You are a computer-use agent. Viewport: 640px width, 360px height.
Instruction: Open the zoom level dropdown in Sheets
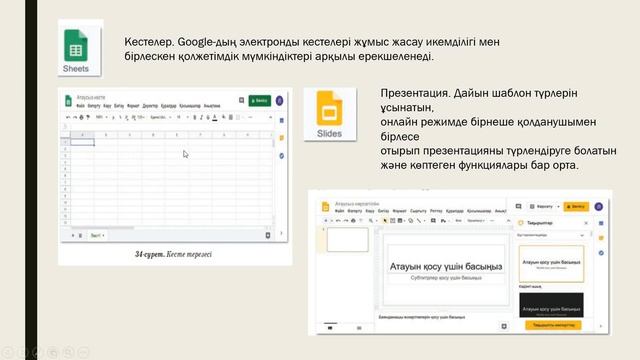pos(101,117)
